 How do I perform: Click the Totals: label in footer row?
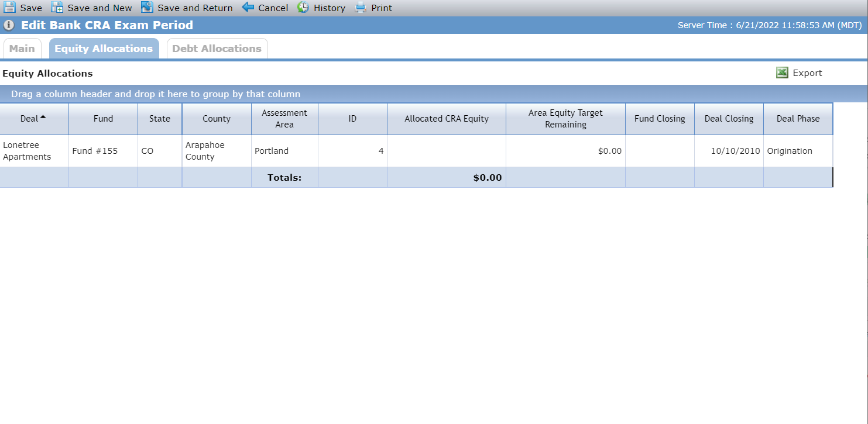pyautogui.click(x=284, y=177)
